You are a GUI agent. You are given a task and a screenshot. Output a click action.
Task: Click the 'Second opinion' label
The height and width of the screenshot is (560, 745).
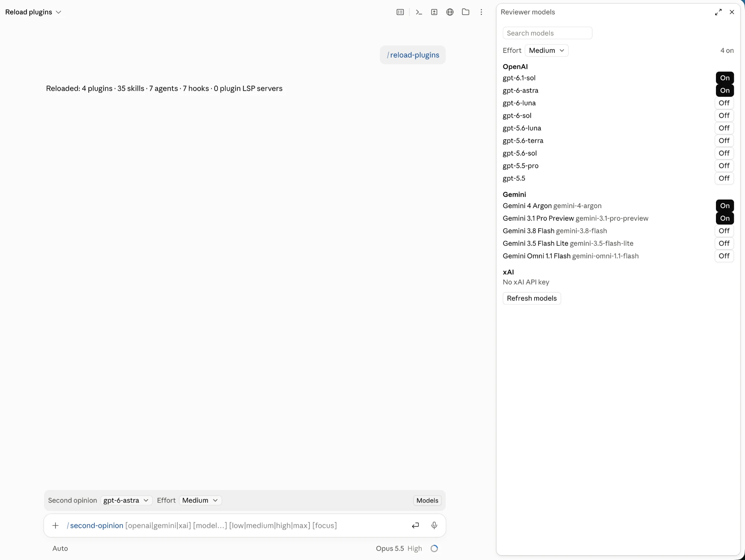pos(73,500)
